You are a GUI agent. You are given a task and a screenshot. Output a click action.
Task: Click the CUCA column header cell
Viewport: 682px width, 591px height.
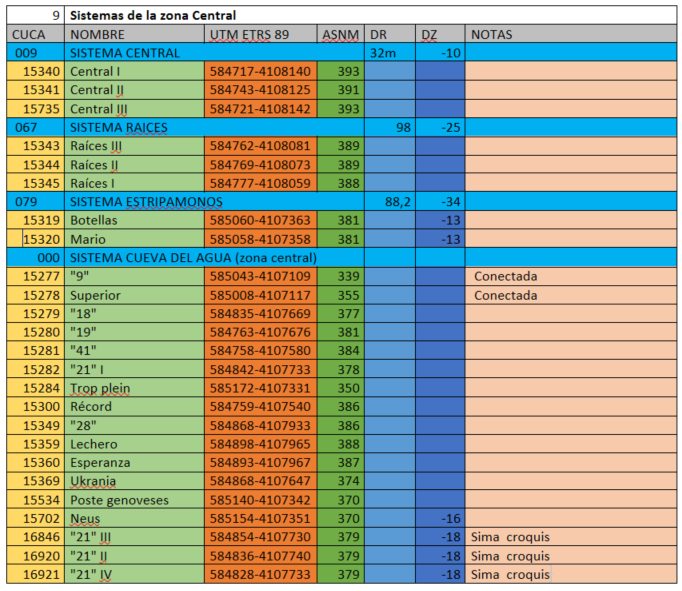pyautogui.click(x=34, y=34)
